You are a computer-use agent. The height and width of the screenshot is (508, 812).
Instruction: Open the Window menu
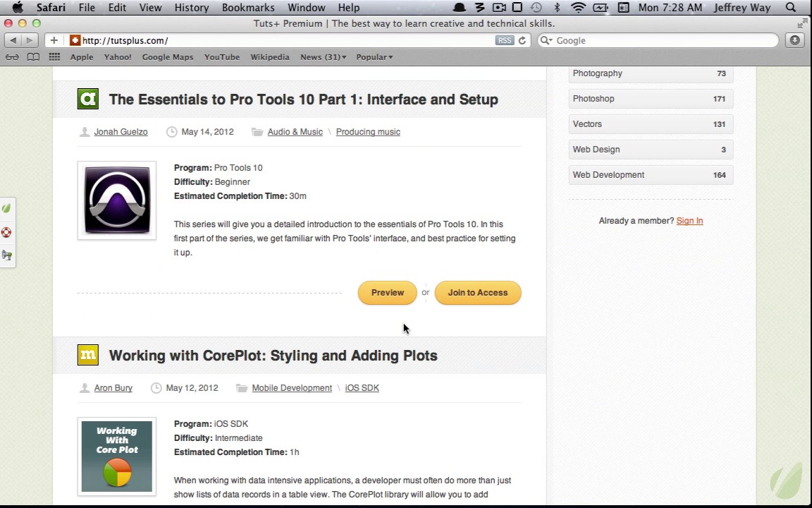pos(306,7)
